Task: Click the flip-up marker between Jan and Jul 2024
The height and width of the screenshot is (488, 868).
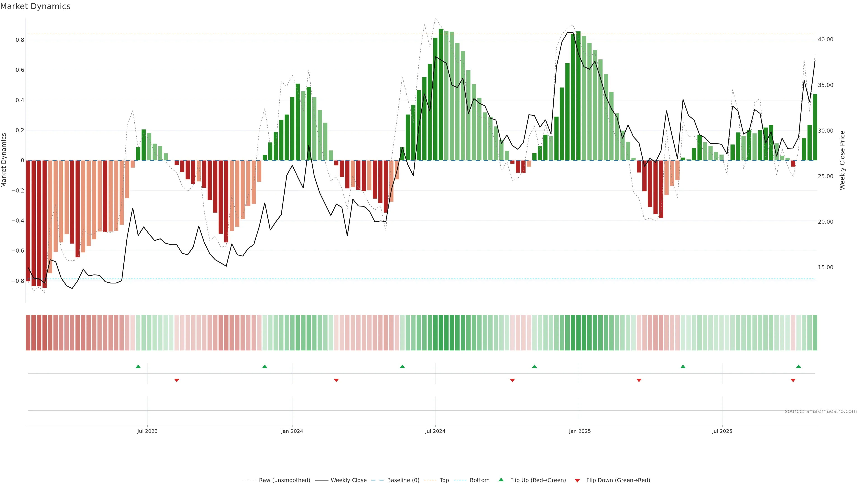Action: (x=402, y=366)
